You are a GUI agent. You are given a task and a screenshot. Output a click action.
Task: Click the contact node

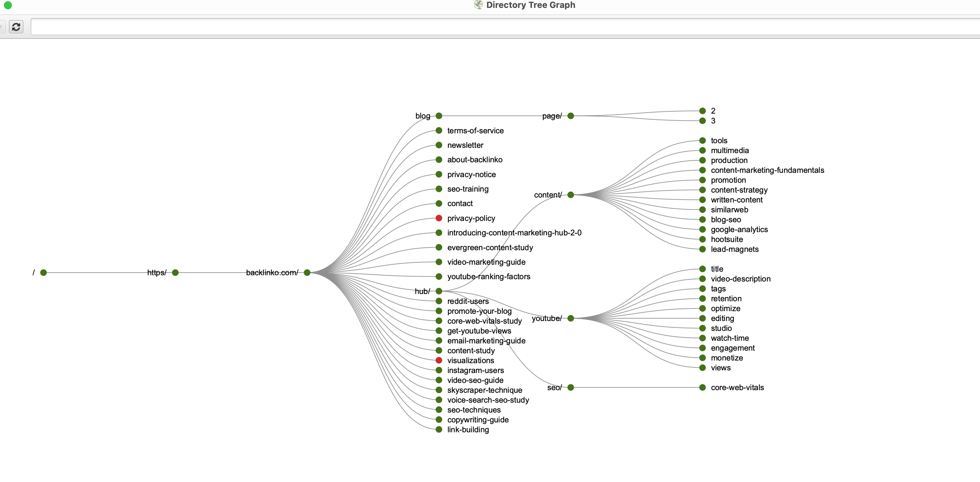439,203
